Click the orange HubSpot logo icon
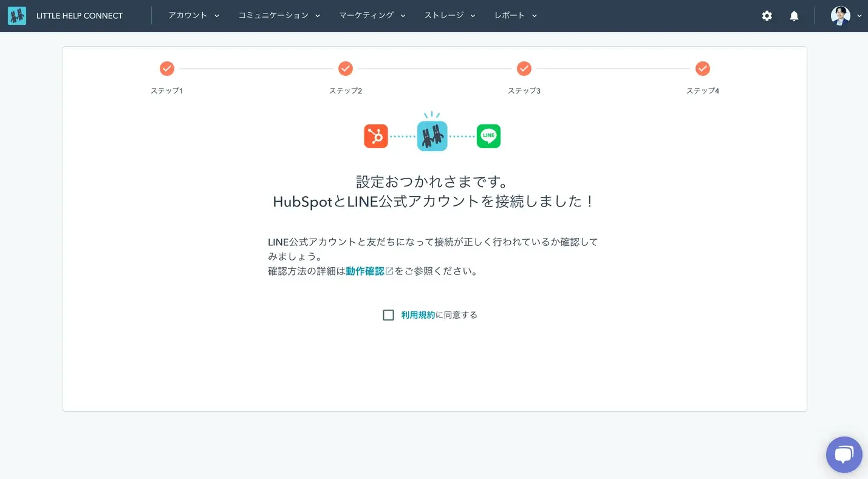 pyautogui.click(x=376, y=136)
